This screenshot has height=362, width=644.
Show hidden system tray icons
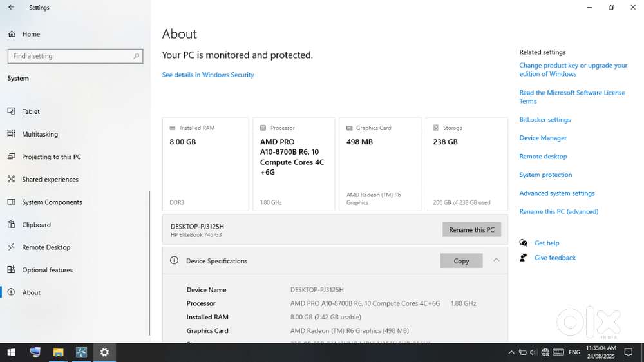point(511,352)
